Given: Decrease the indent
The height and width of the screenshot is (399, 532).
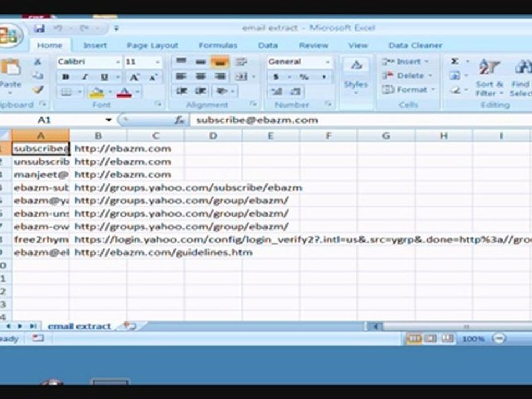Looking at the screenshot, I should click(x=181, y=91).
